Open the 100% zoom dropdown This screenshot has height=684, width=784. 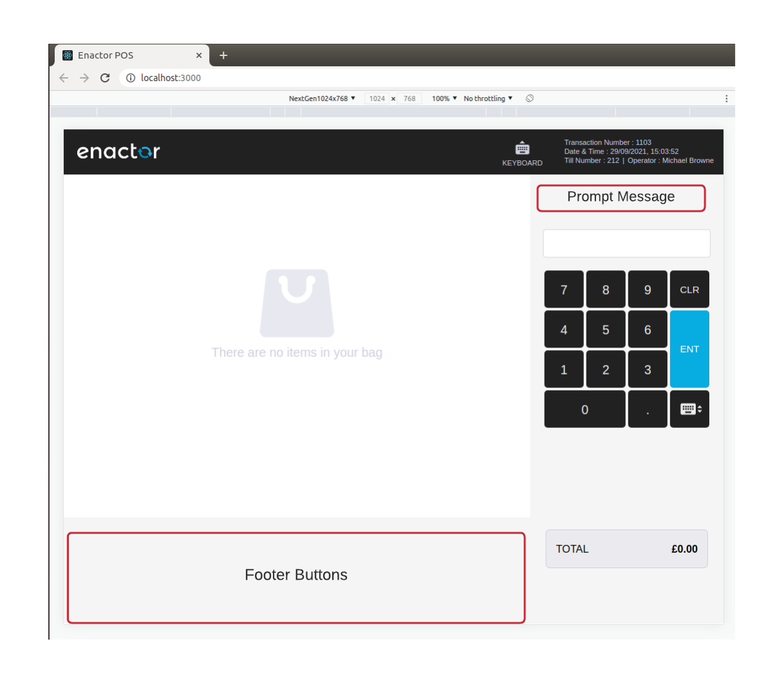tap(444, 98)
